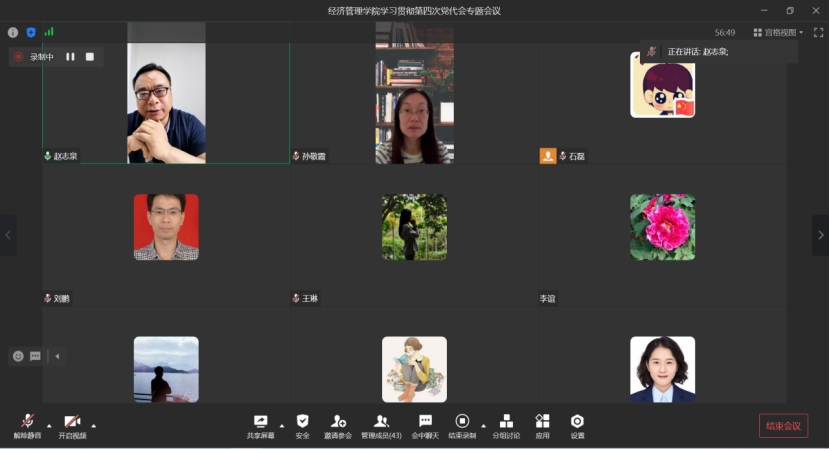Toggle full screen mode icon
Image resolution: width=830 pixels, height=449 pixels.
point(818,32)
